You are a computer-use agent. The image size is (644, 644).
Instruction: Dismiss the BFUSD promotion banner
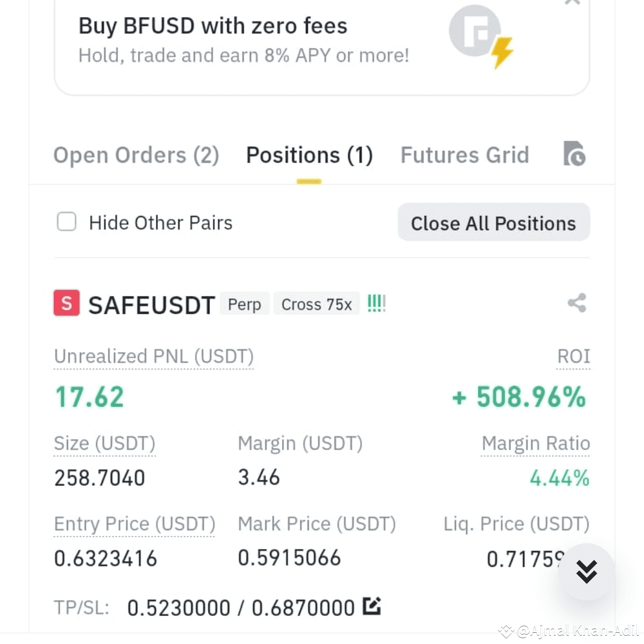coord(572,2)
